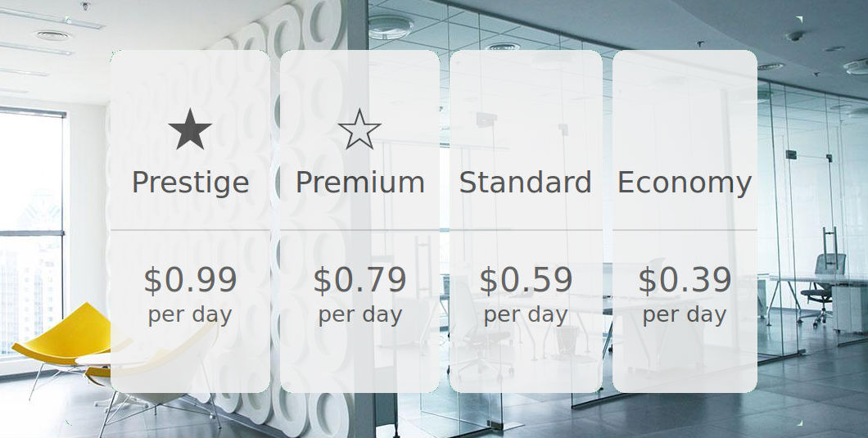Choose the Economy plan heading

(x=685, y=183)
